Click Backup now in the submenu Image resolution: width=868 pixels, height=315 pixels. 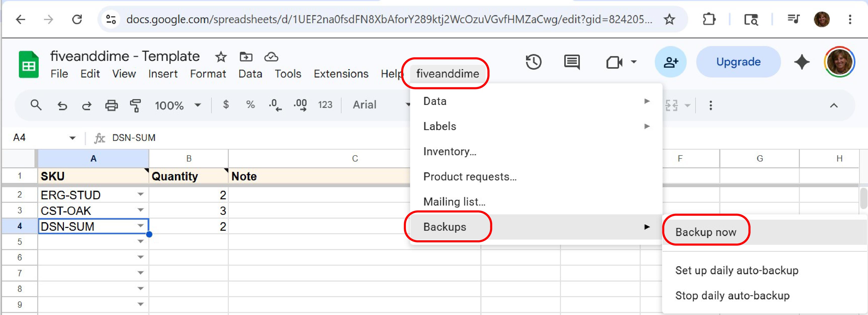pyautogui.click(x=765, y=232)
